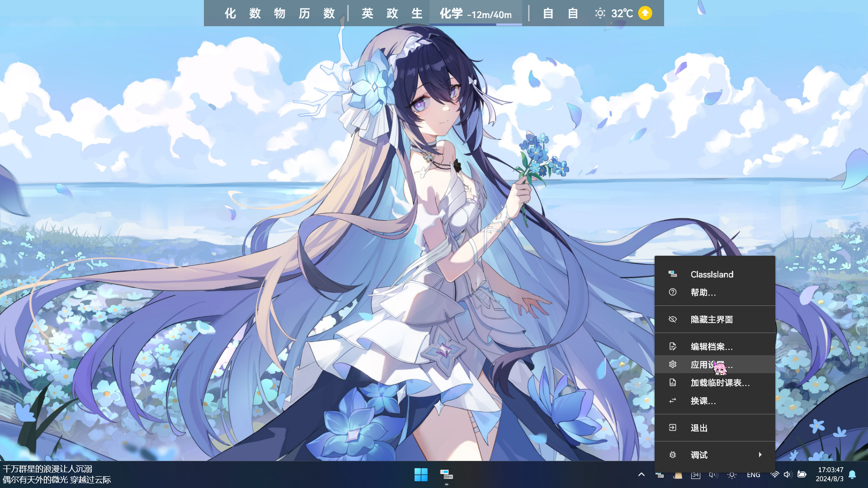Open the taskbar clock and date
Viewport: 868px width, 488px height.
830,474
